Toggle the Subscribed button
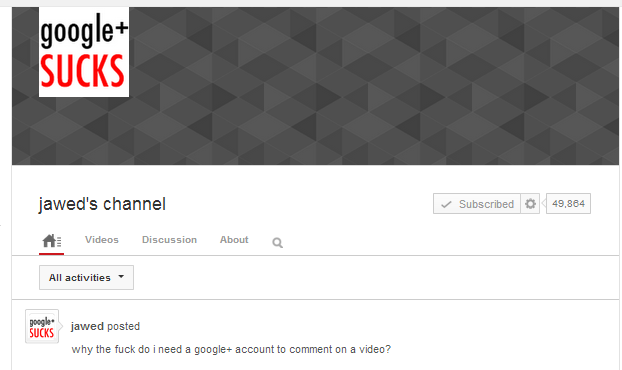The width and height of the screenshot is (622, 370). [x=476, y=204]
